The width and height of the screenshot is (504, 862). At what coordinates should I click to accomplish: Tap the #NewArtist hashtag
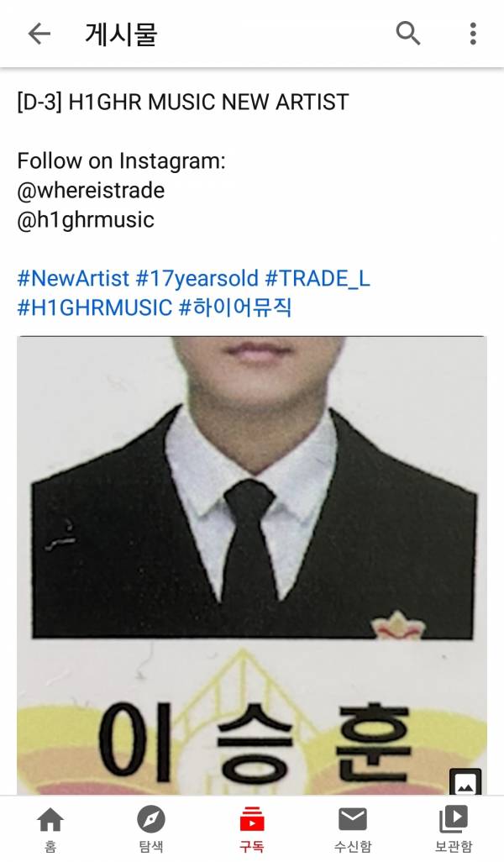click(x=73, y=279)
